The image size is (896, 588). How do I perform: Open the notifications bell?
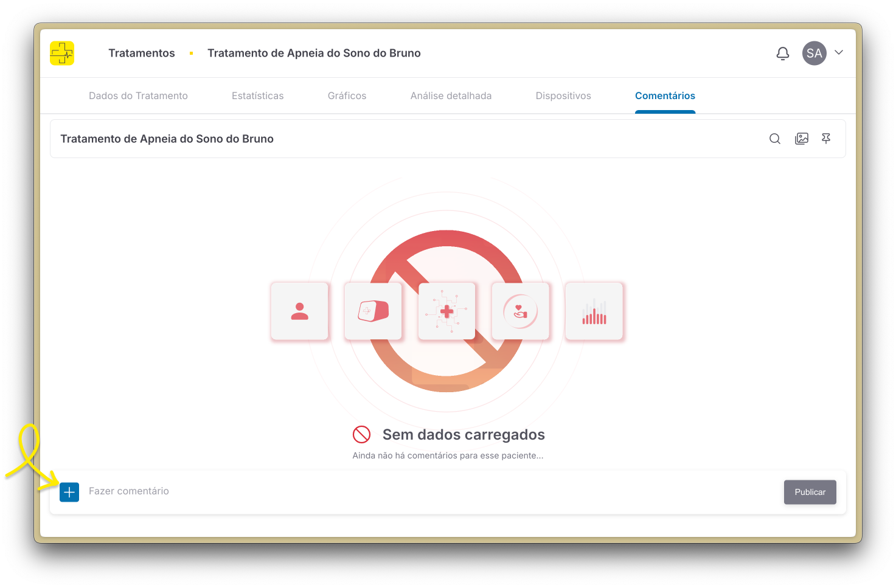(783, 54)
